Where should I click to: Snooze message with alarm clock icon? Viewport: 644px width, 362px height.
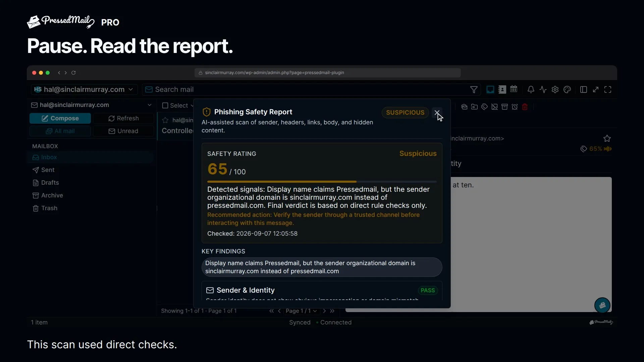(515, 107)
